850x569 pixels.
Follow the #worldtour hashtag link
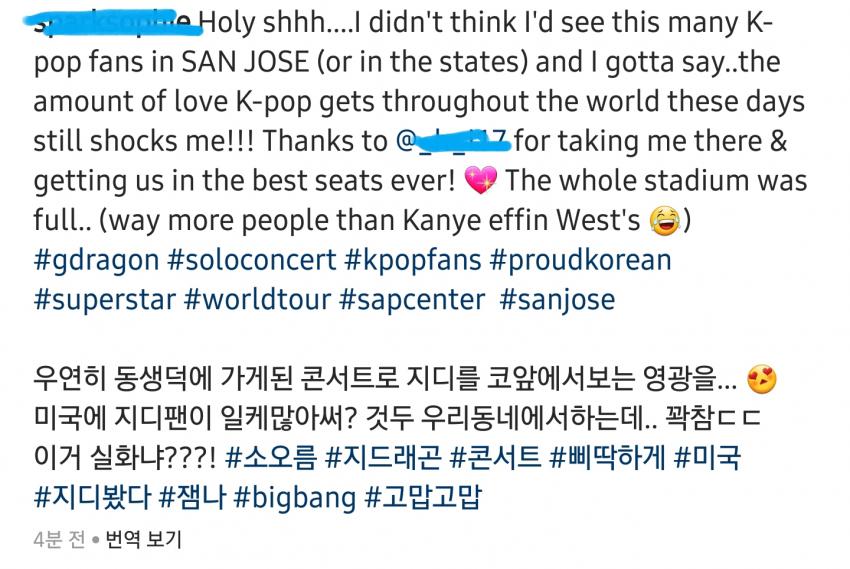(257, 300)
